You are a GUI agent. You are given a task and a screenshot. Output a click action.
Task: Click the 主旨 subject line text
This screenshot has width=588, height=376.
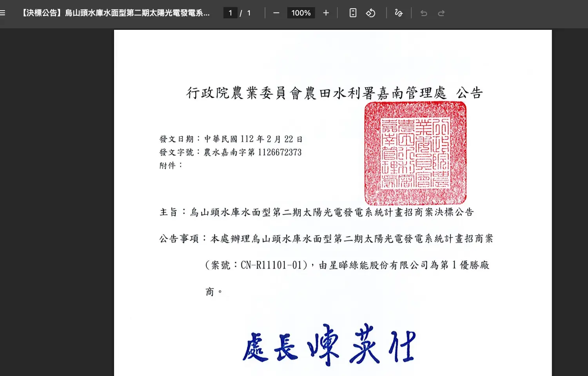coord(317,212)
